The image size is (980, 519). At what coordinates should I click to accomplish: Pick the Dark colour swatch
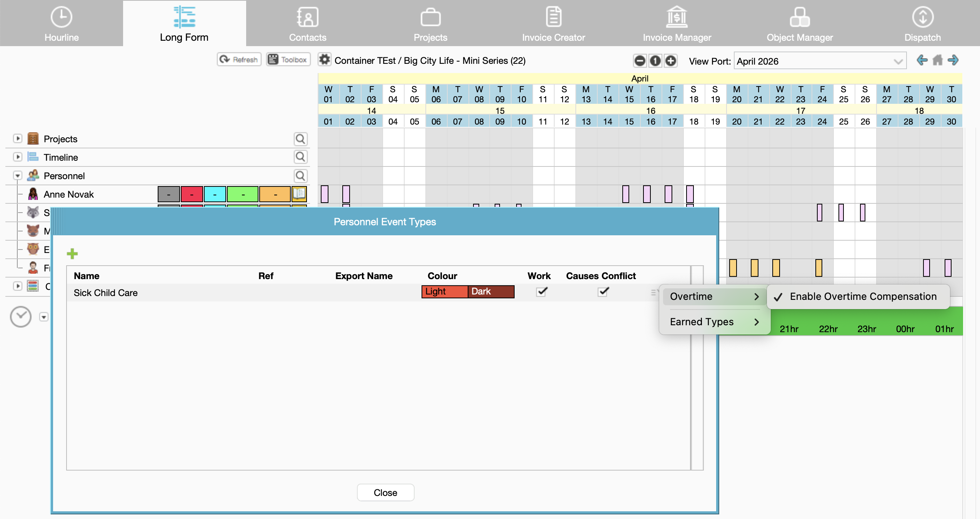click(491, 291)
